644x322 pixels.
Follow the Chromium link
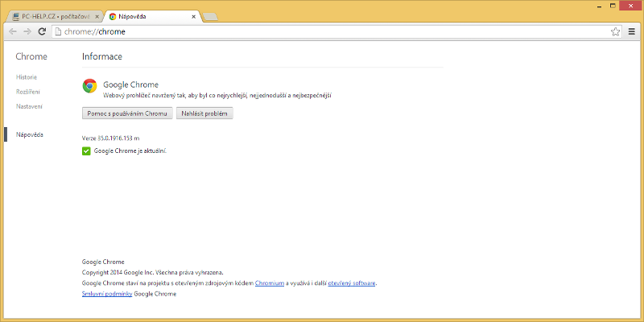269,283
